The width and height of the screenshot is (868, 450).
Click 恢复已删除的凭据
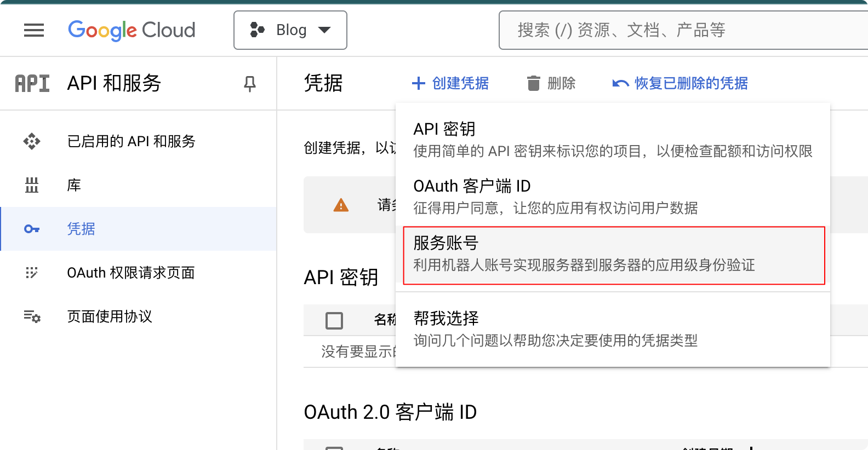click(680, 83)
